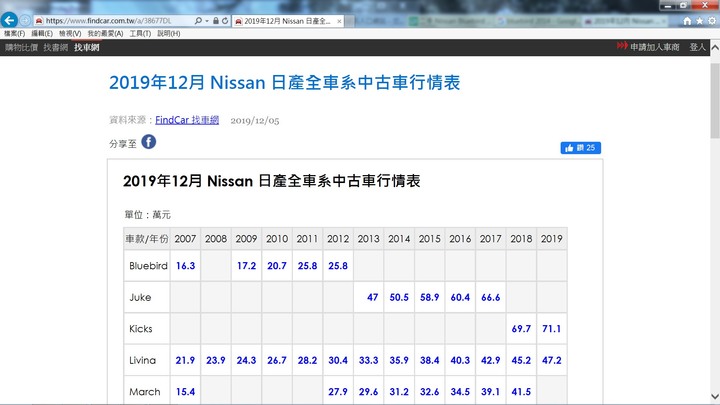Click Juke 2015 price 58.9

click(429, 298)
